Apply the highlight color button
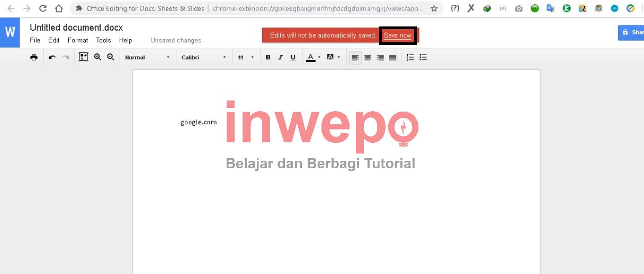Screen dimensions: 644x274 pos(330,57)
